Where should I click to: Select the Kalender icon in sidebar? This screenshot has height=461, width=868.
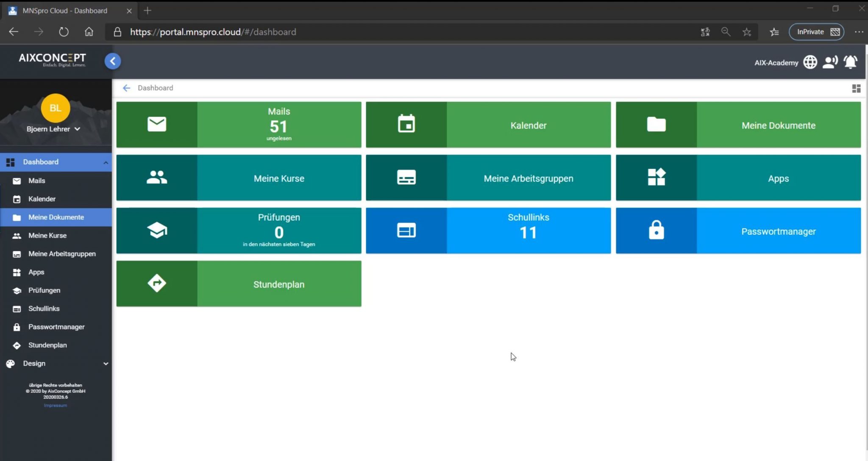17,199
